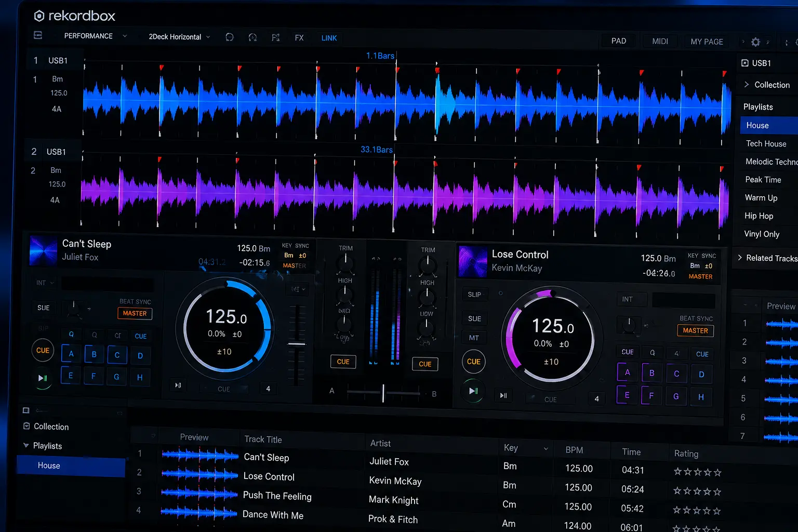Click the Can't Sleep album artwork
Image resolution: width=798 pixels, height=532 pixels.
click(43, 250)
